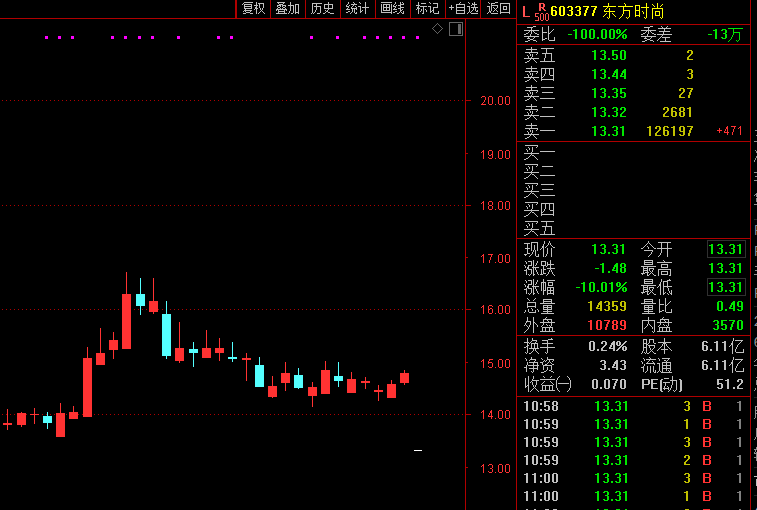757x510 pixels.
Task: Click the 量比 value 0.49
Action: (730, 306)
